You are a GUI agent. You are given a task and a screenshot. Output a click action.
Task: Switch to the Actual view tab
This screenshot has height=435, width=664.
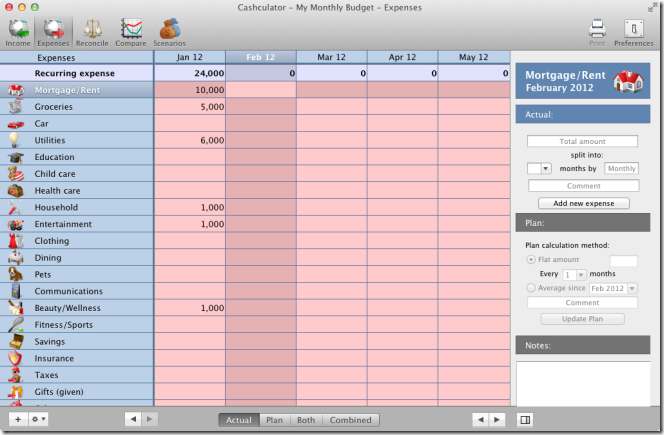239,420
